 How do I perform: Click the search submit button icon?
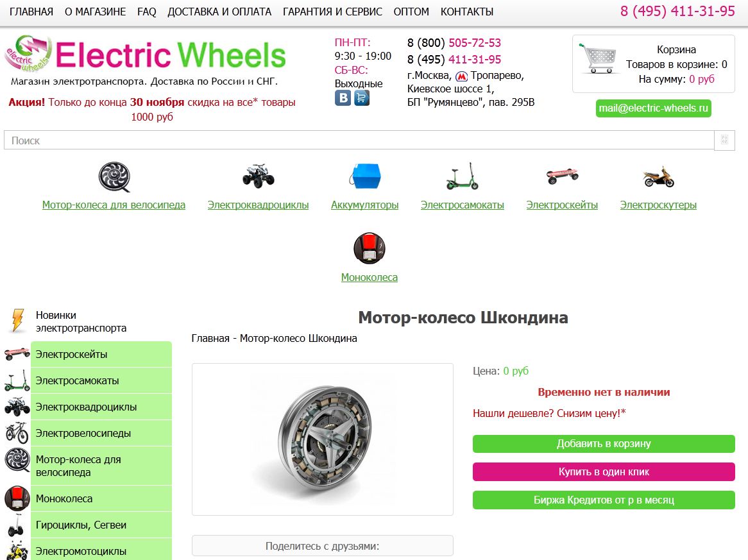pos(724,140)
